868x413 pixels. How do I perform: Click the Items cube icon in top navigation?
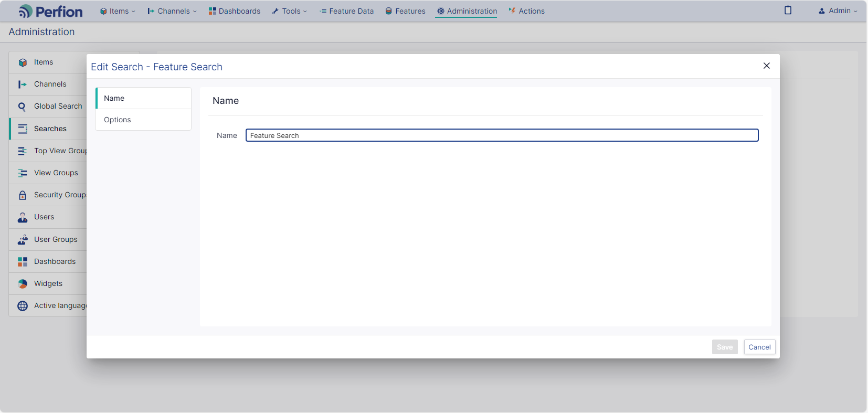click(x=103, y=11)
